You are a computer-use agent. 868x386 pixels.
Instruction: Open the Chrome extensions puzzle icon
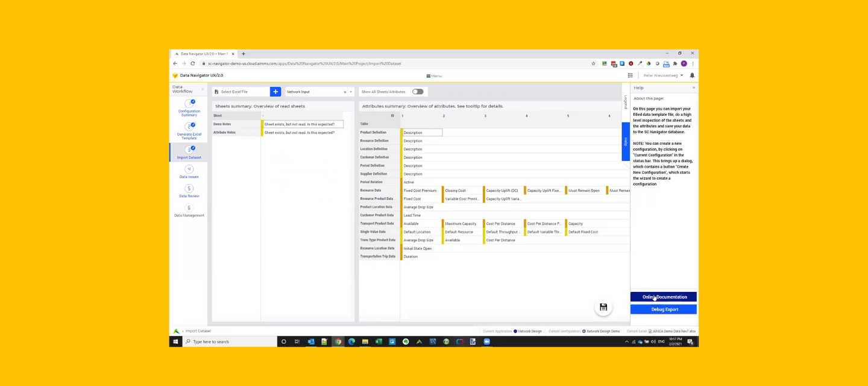(x=675, y=63)
